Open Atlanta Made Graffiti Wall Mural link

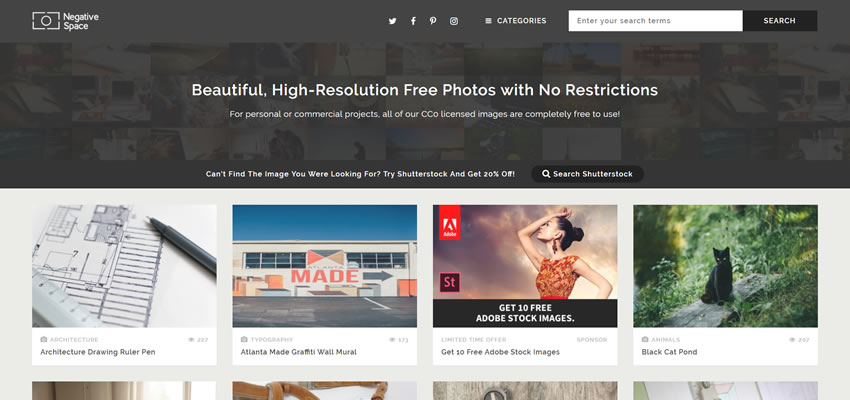pyautogui.click(x=299, y=352)
